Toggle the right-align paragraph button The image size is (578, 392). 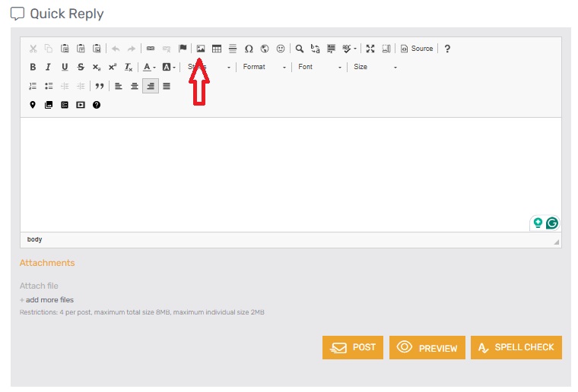coord(151,86)
